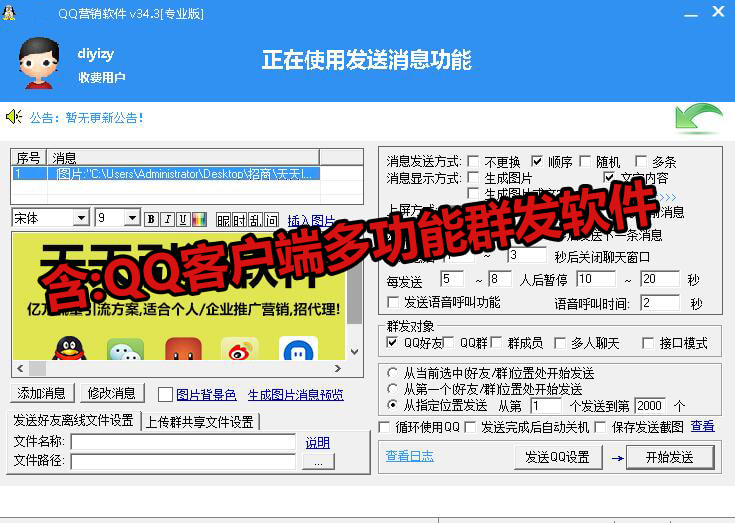Screen dimensions: 735x523
Task: Check QQ群 as target
Action: click(448, 343)
